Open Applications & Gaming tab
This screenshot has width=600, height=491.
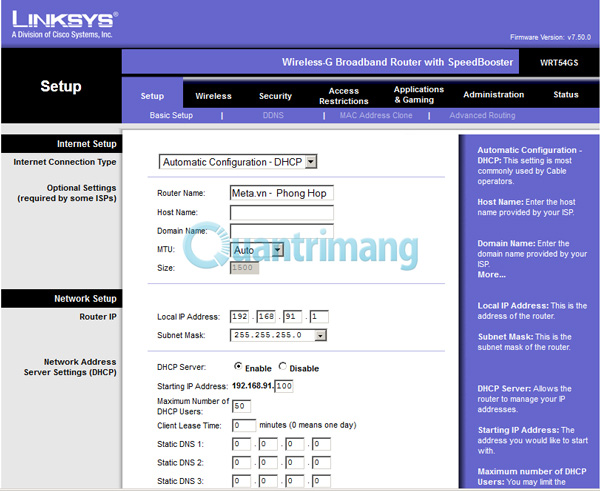[x=419, y=95]
